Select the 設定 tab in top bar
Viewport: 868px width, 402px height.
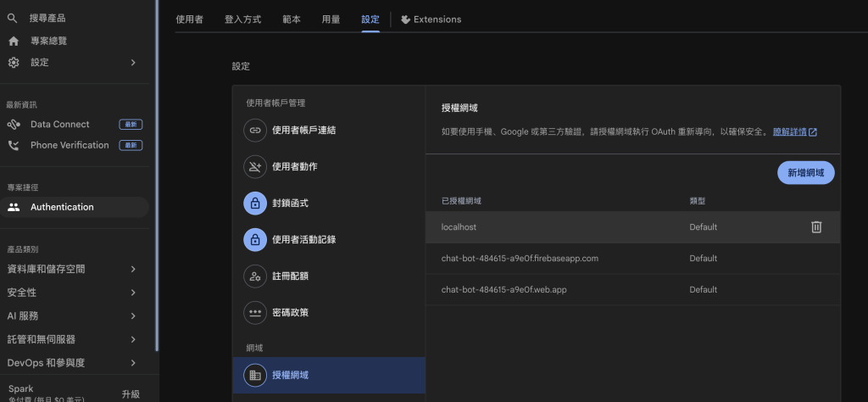click(370, 20)
